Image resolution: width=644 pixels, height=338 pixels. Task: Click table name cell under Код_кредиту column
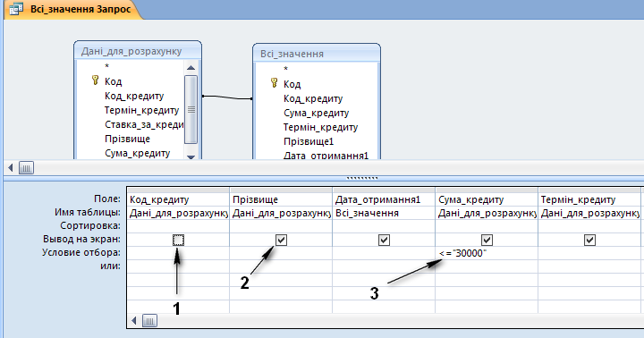point(178,213)
